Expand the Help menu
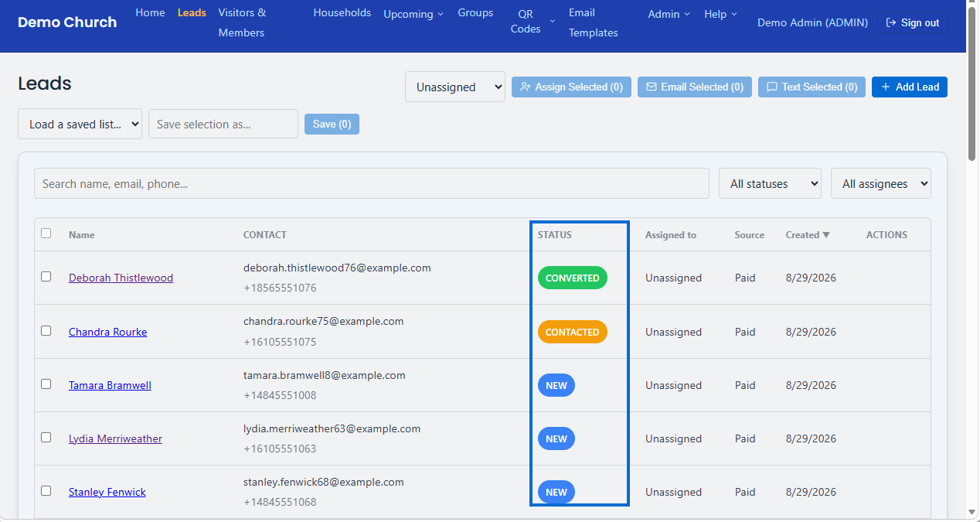 pos(720,14)
